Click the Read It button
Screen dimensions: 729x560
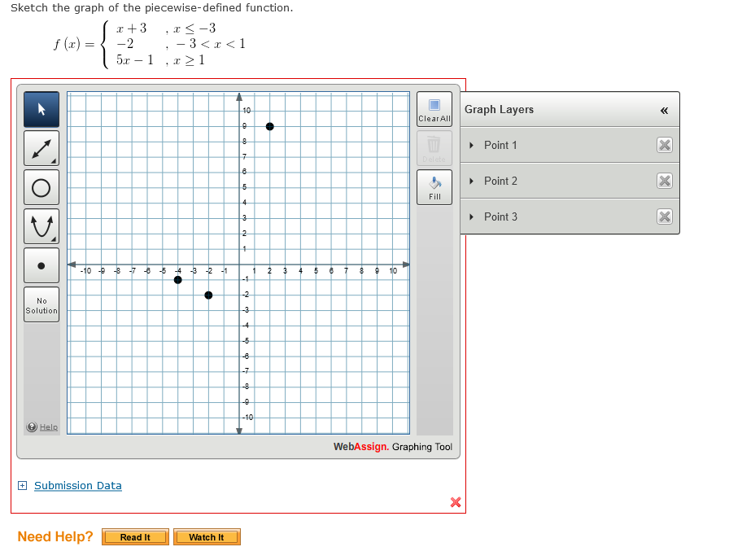(x=134, y=536)
